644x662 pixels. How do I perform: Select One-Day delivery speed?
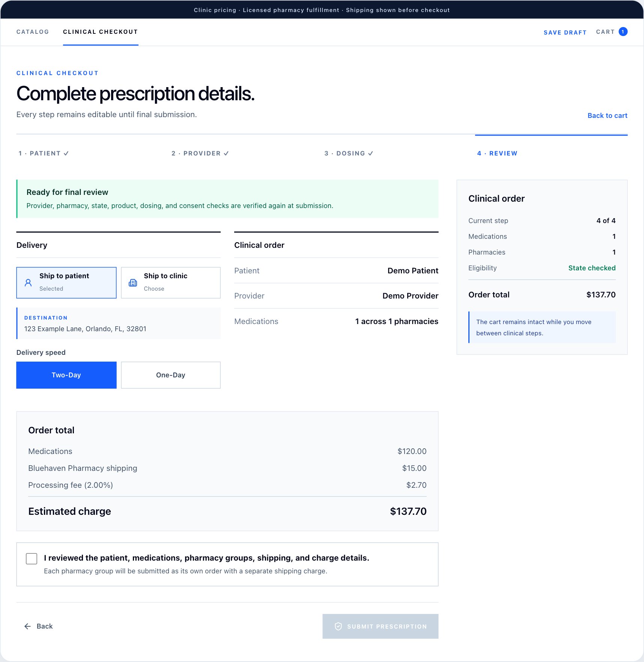pyautogui.click(x=171, y=375)
